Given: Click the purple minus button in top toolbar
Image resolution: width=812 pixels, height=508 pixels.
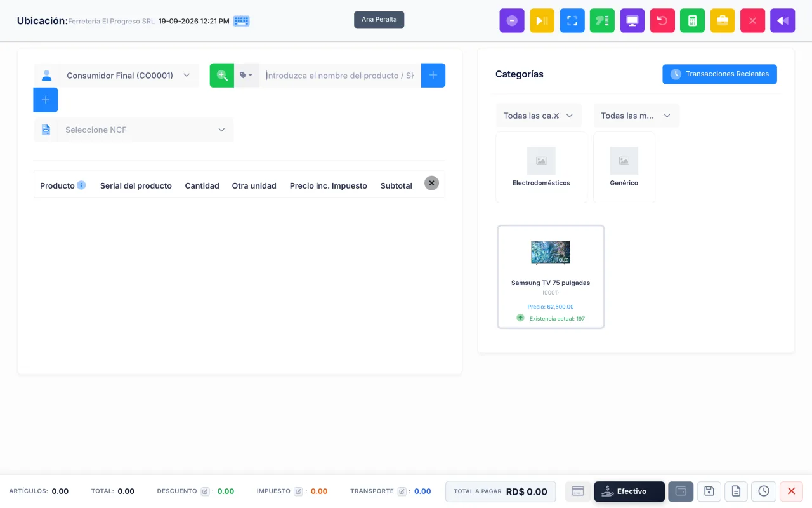Looking at the screenshot, I should 512,20.
